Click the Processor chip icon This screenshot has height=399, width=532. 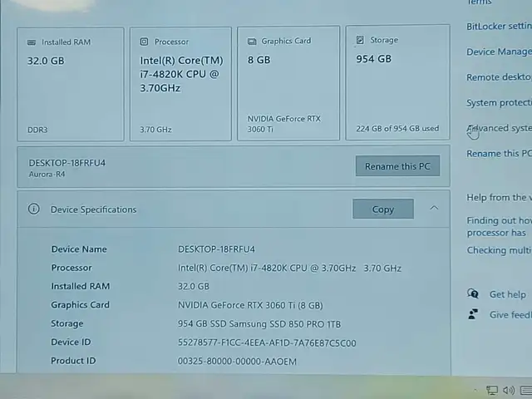(145, 42)
